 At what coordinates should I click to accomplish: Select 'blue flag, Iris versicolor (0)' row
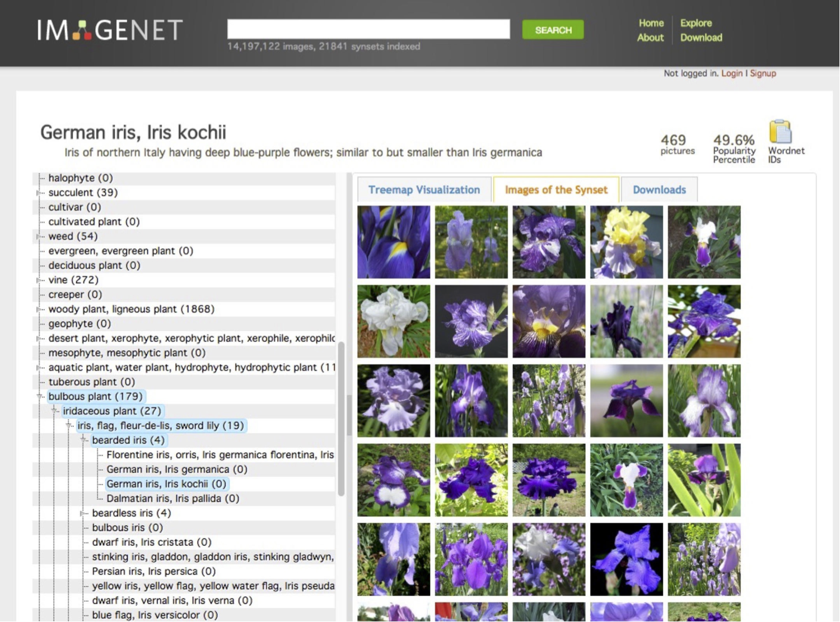155,615
